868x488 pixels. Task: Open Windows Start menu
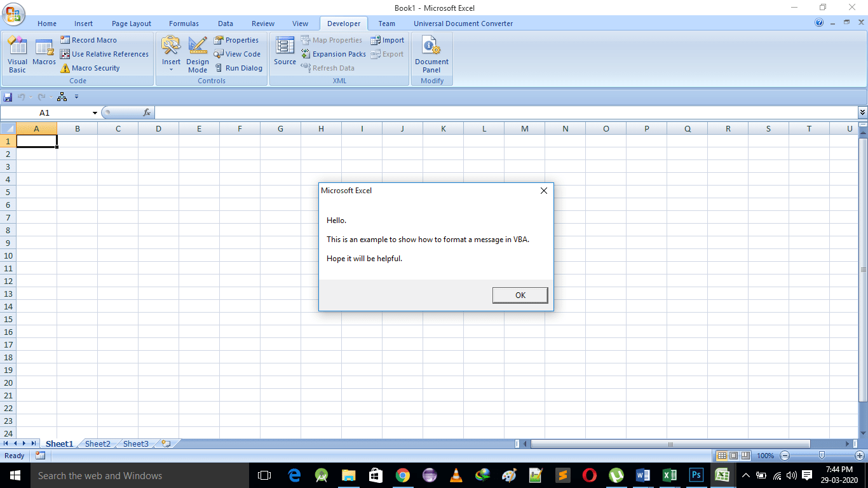(14, 475)
